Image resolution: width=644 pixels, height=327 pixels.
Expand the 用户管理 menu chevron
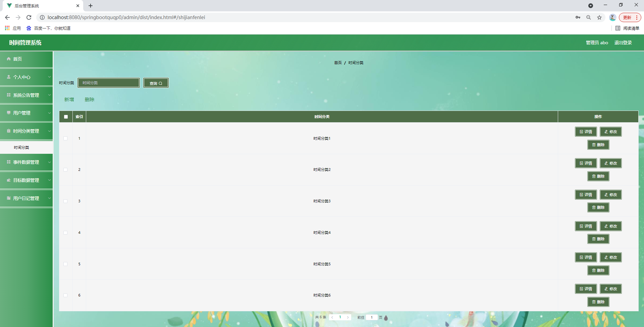[49, 113]
